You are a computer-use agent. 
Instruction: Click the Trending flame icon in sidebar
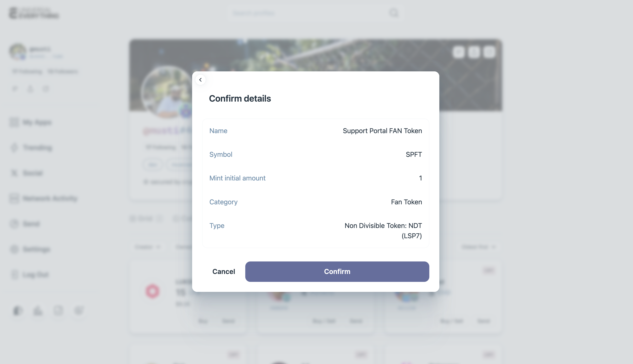pos(14,148)
